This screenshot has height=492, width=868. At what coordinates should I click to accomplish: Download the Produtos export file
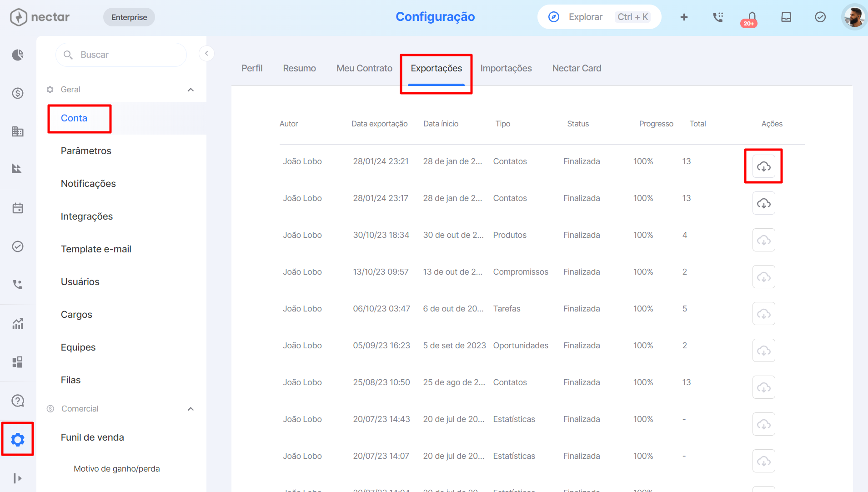[763, 240]
